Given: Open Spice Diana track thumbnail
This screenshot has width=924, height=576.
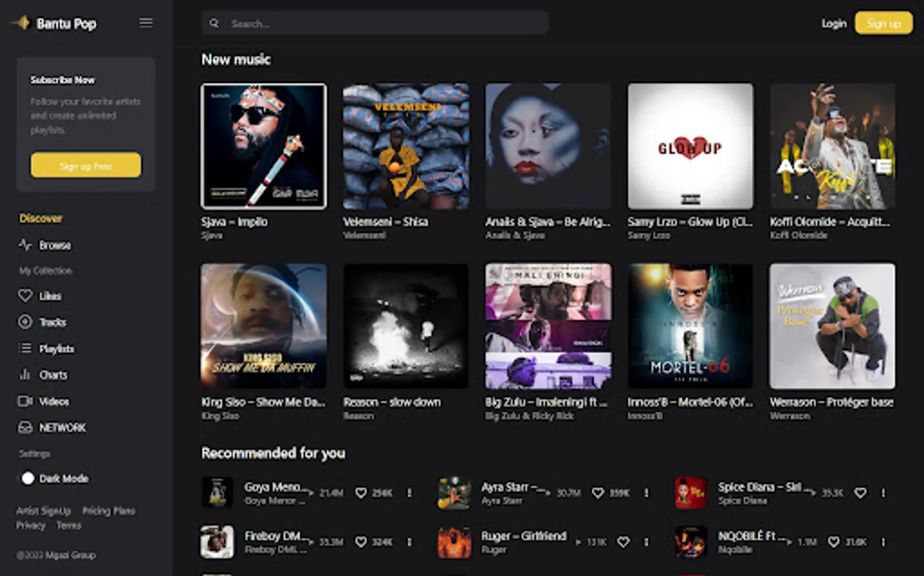Looking at the screenshot, I should [x=691, y=493].
